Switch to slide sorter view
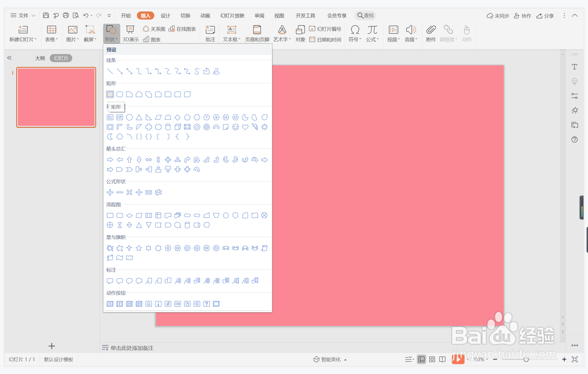The height and width of the screenshot is (374, 588). coord(432,359)
